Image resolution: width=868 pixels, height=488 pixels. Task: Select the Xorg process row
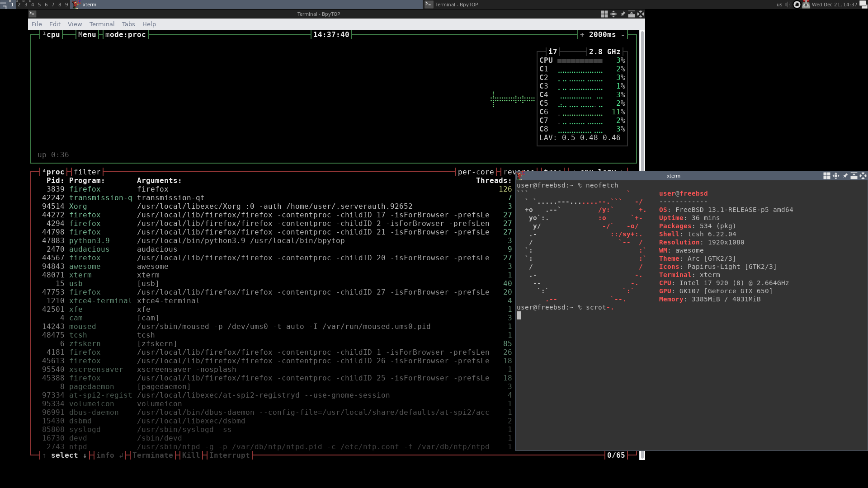(x=277, y=206)
